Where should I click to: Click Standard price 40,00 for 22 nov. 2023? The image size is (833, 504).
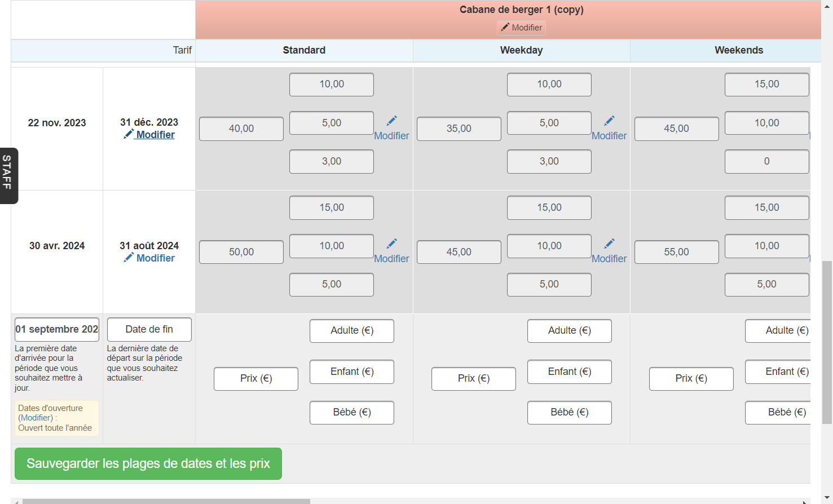(241, 129)
